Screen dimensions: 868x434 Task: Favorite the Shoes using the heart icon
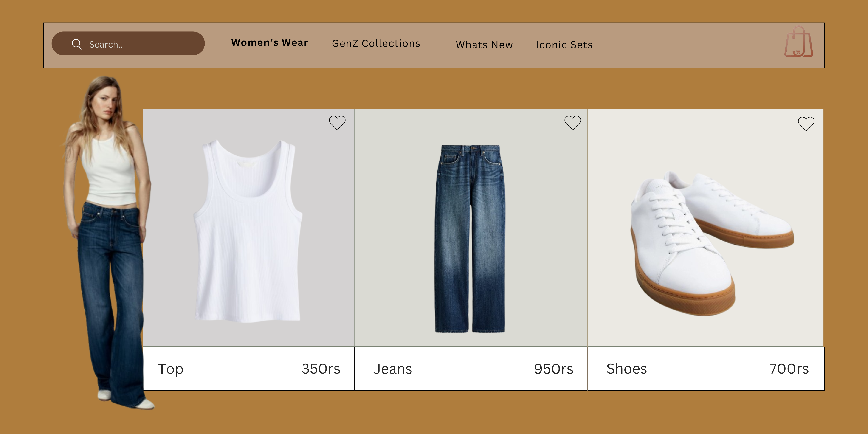pyautogui.click(x=806, y=123)
